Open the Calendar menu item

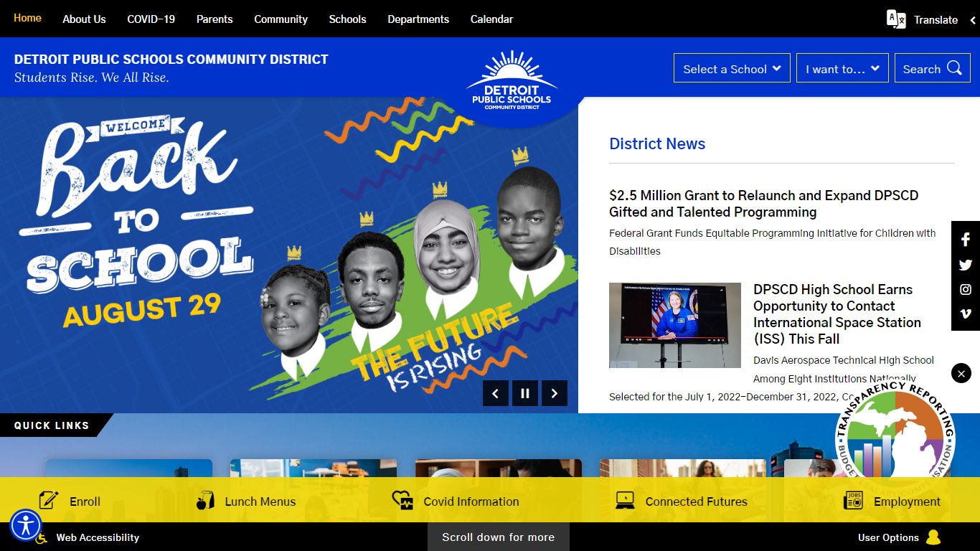click(x=491, y=19)
